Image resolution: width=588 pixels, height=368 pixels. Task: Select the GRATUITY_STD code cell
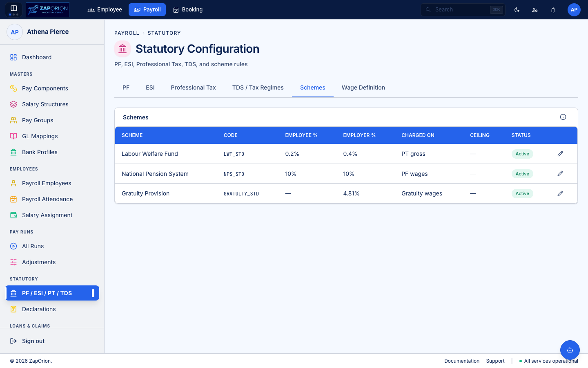pos(241,194)
